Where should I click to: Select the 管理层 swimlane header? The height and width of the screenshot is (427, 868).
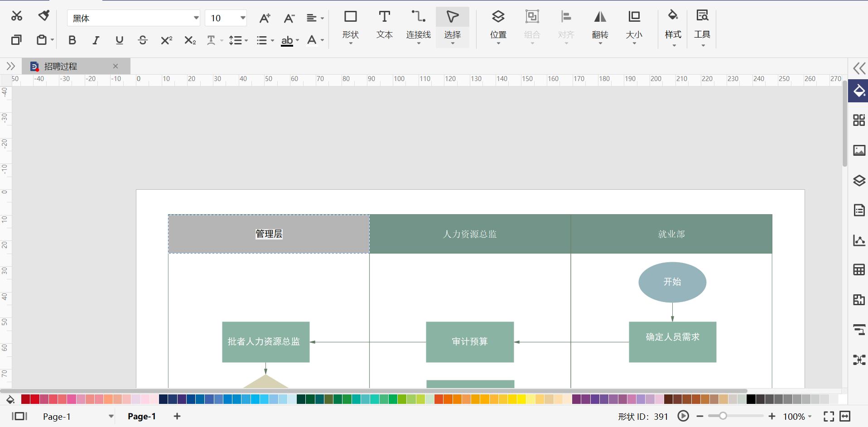click(268, 234)
